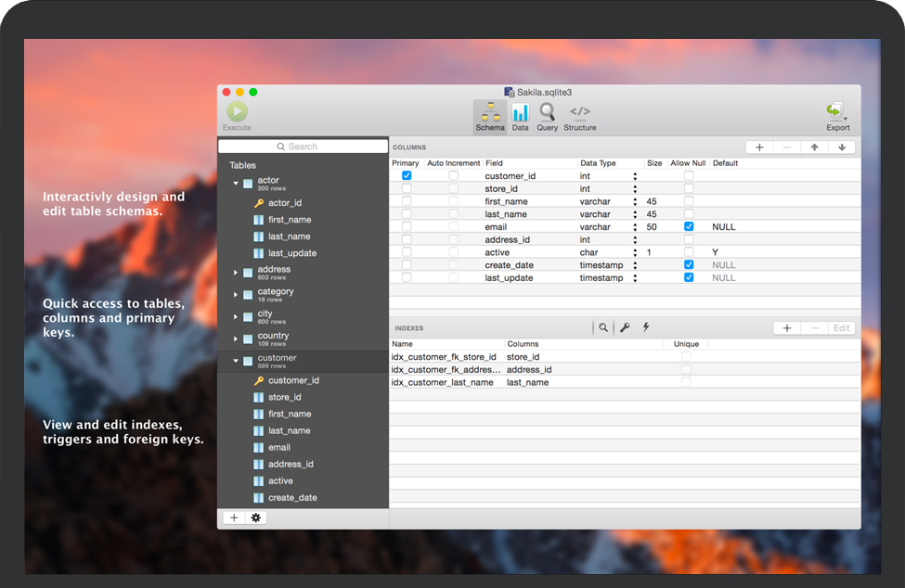Toggle Primary checkbox for customer_id

coord(407,175)
